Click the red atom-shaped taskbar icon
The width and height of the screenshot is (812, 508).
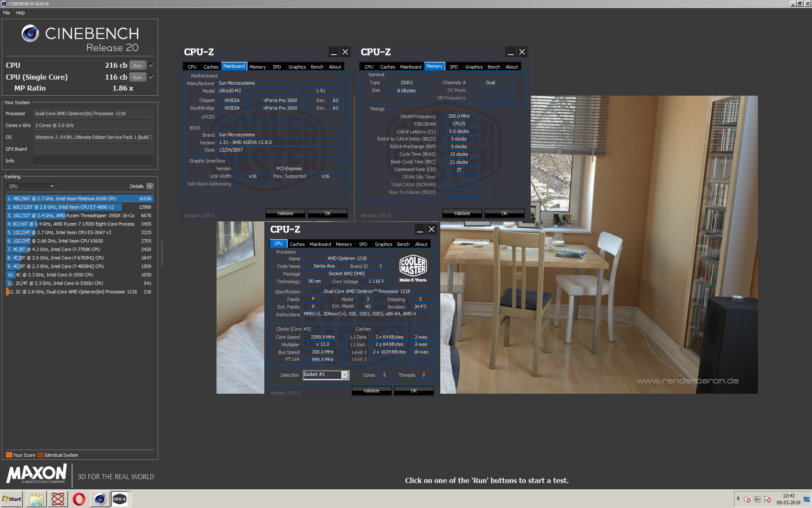pyautogui.click(x=58, y=499)
